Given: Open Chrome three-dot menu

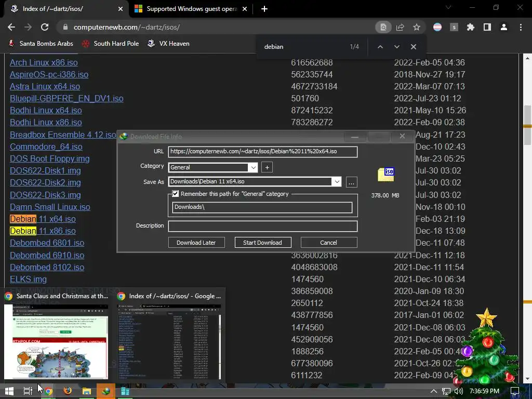Looking at the screenshot, I should pyautogui.click(x=521, y=27).
